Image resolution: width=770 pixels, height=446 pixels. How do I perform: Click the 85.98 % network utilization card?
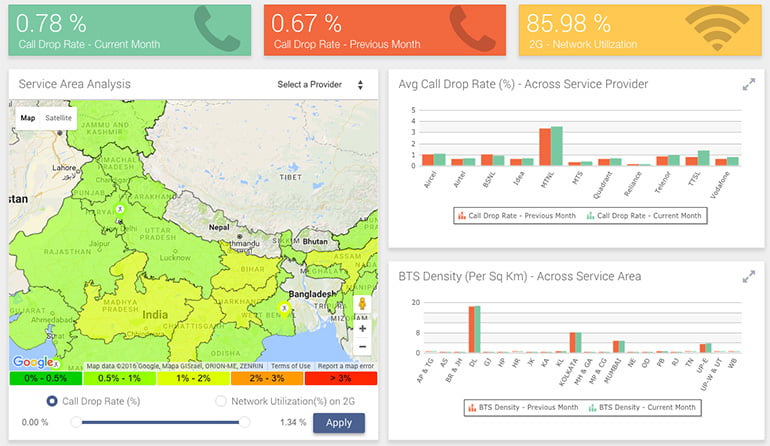pyautogui.click(x=640, y=30)
